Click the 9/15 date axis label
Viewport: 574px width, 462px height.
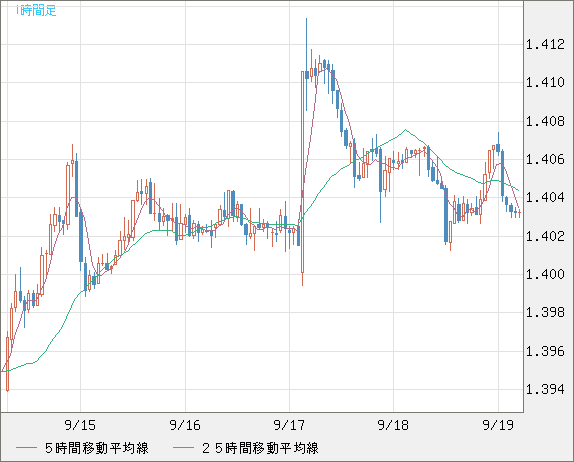pyautogui.click(x=80, y=425)
